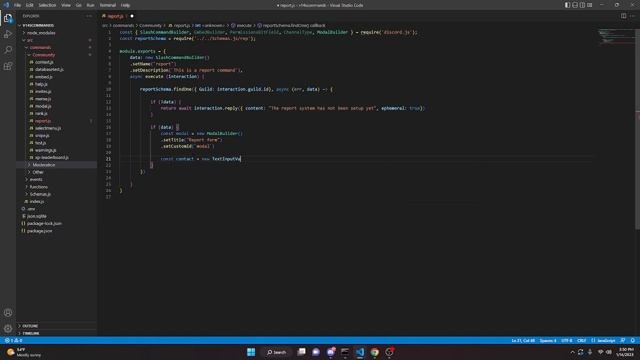Open the Selection menu
This screenshot has height=360, width=640.
pyautogui.click(x=47, y=5)
